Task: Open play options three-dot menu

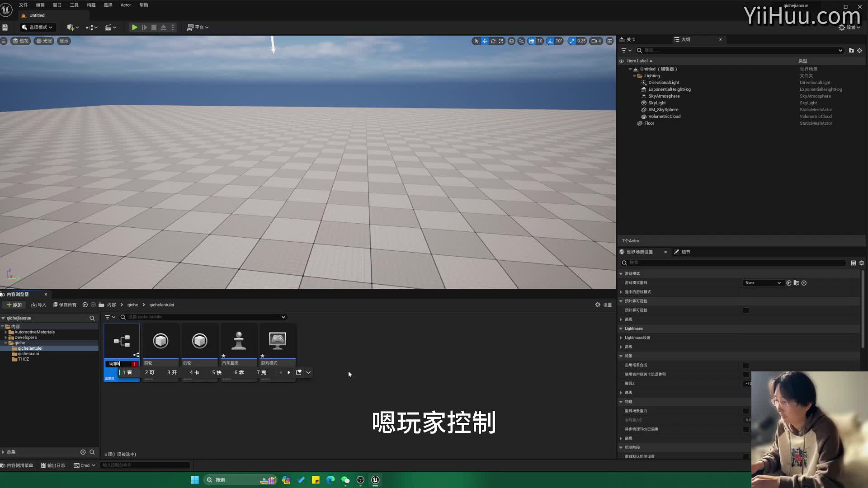Action: pyautogui.click(x=173, y=28)
